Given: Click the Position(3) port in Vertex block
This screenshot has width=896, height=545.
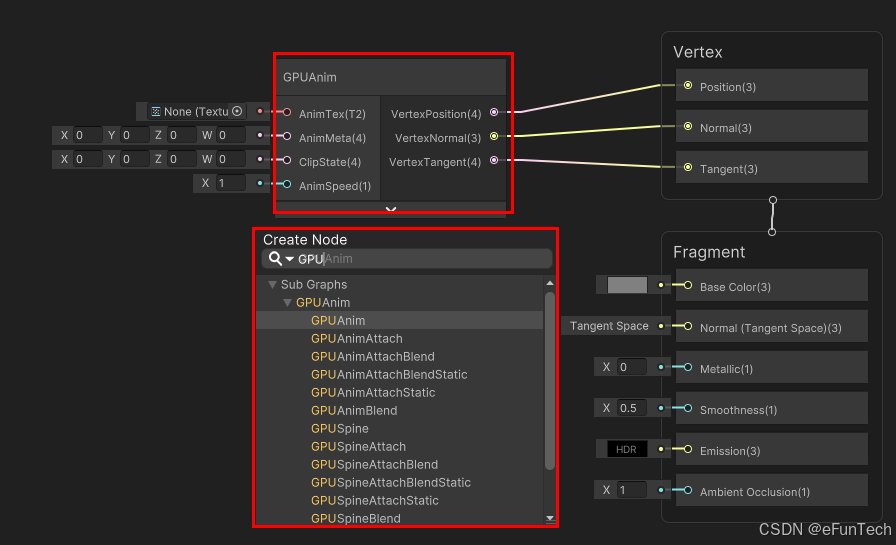Looking at the screenshot, I should (x=688, y=86).
